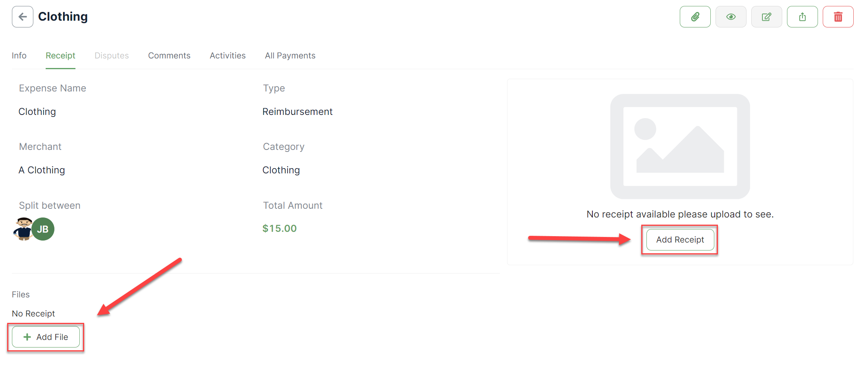868x365 pixels.
Task: Switch to the Disputes tab
Action: coord(112,56)
